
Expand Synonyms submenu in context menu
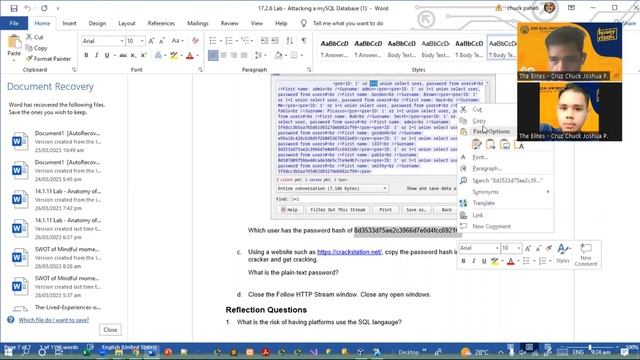[x=505, y=192]
